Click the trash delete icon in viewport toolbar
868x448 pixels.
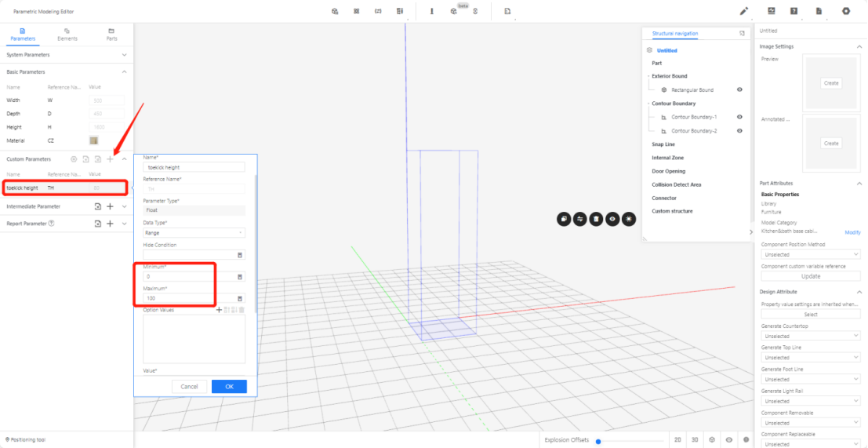596,219
